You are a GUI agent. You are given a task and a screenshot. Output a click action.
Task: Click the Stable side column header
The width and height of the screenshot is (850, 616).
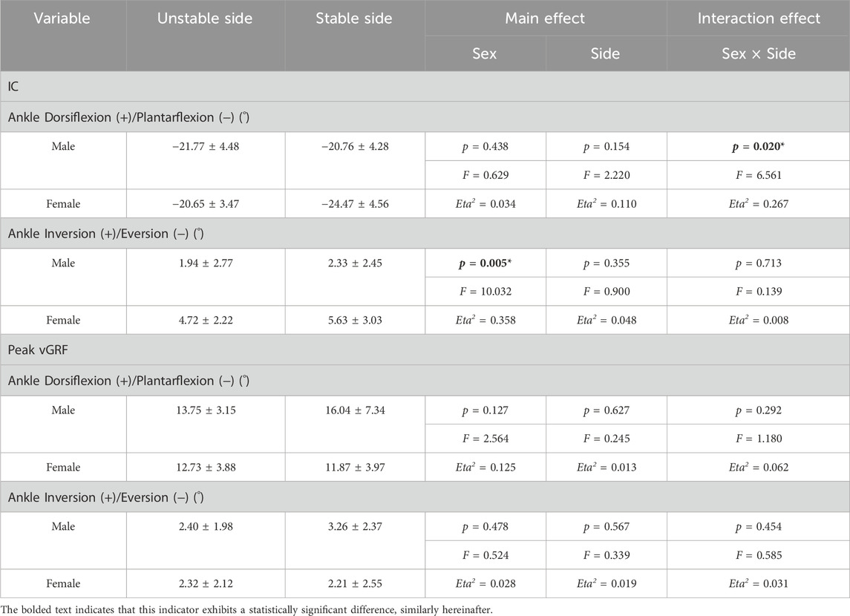(x=354, y=19)
